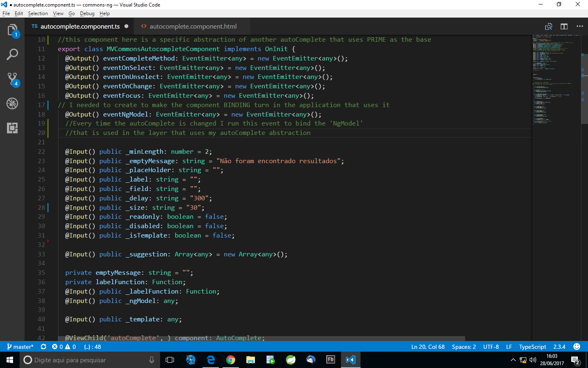Viewport: 588px width, 368px height.
Task: Click the Split Editor icon
Action: [564, 26]
